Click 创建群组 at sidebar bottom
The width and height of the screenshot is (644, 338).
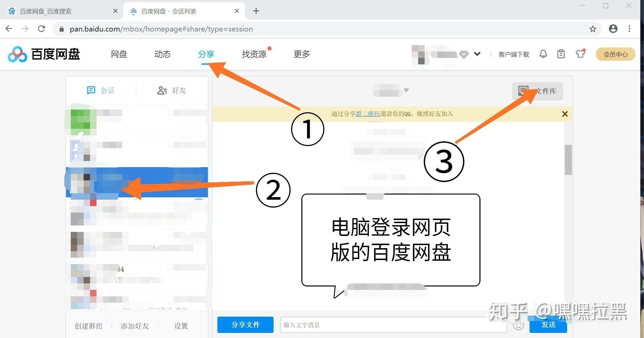89,326
